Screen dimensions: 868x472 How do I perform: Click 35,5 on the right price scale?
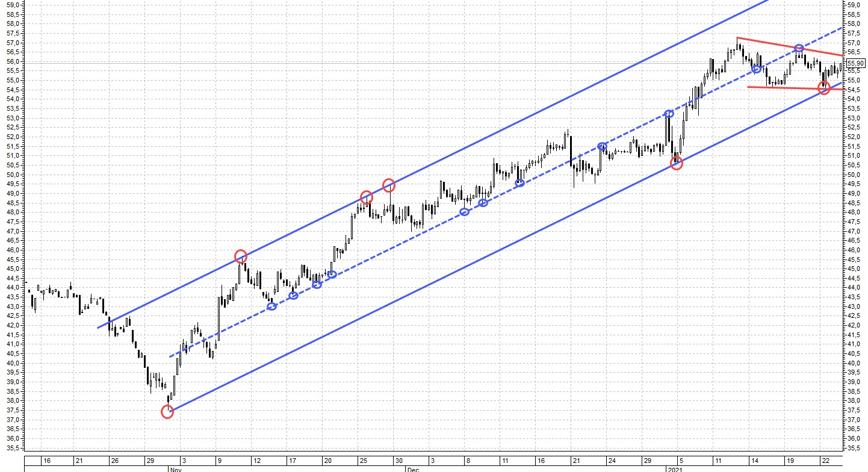[855, 448]
